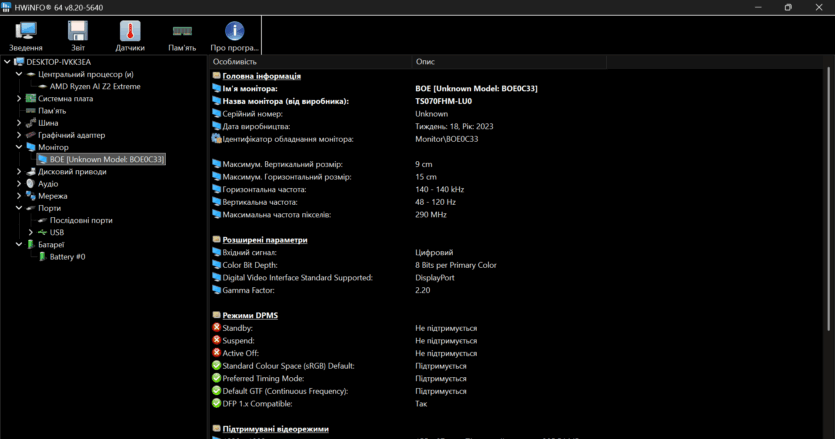Click the Особливість column header
835x439 pixels.
235,62
